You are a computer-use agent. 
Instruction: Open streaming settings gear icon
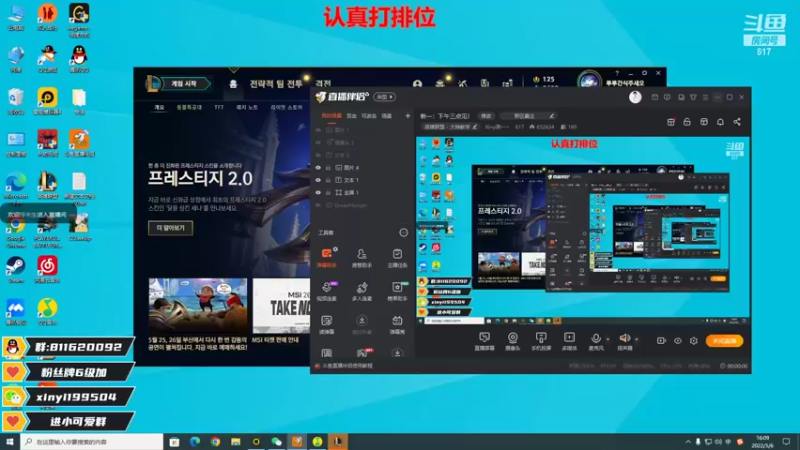click(694, 341)
